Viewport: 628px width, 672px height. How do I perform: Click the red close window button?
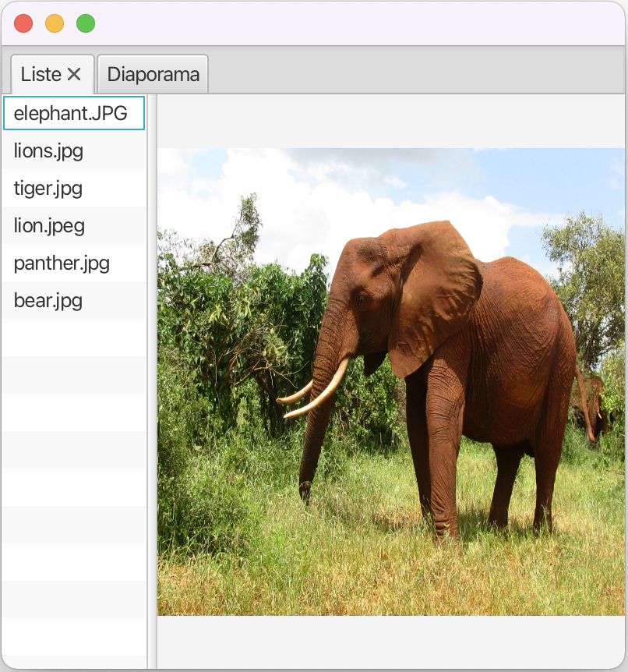[x=23, y=23]
